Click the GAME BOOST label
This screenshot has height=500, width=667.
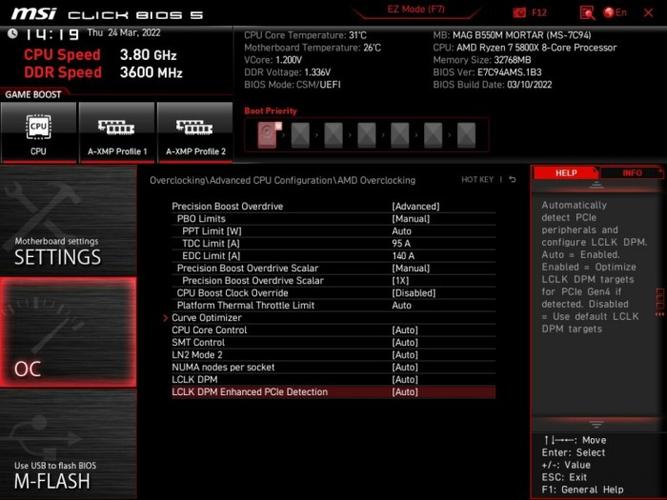coord(33,94)
